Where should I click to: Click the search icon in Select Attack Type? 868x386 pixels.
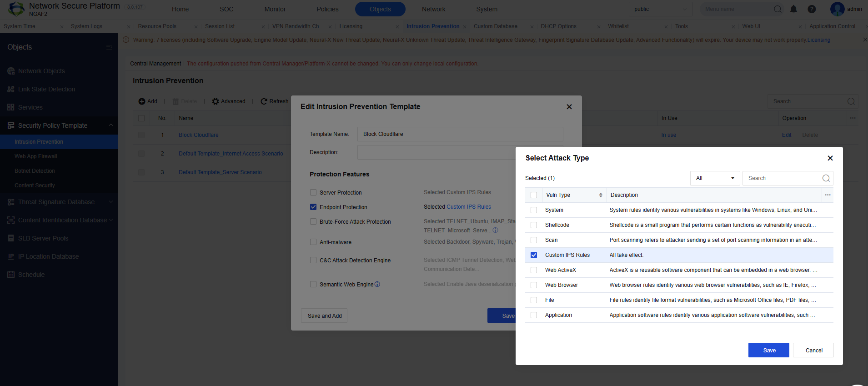coord(826,178)
